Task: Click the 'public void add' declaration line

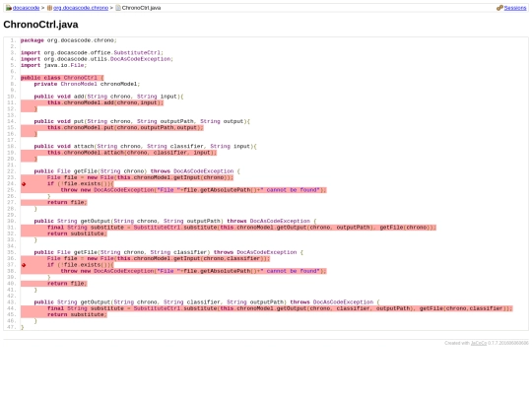Action: (x=108, y=97)
